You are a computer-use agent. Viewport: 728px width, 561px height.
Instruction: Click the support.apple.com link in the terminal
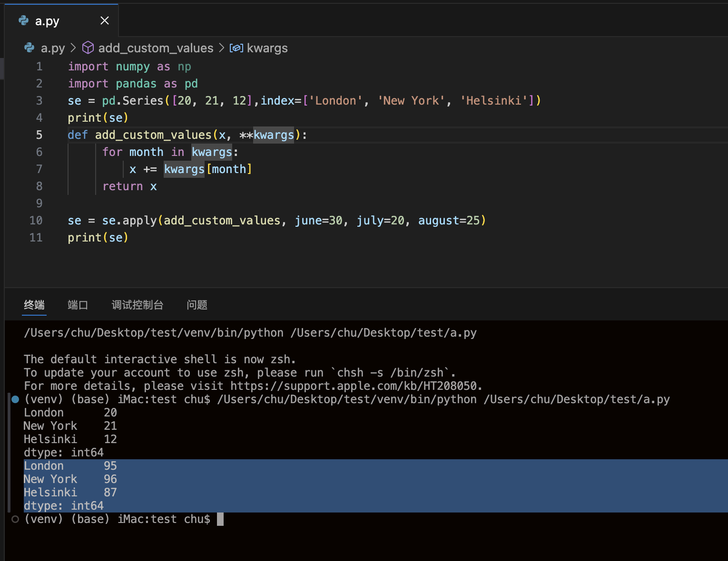(x=354, y=386)
